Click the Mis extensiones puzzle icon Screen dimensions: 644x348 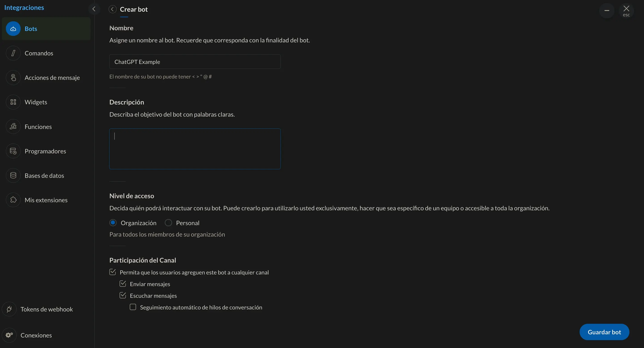click(x=13, y=200)
